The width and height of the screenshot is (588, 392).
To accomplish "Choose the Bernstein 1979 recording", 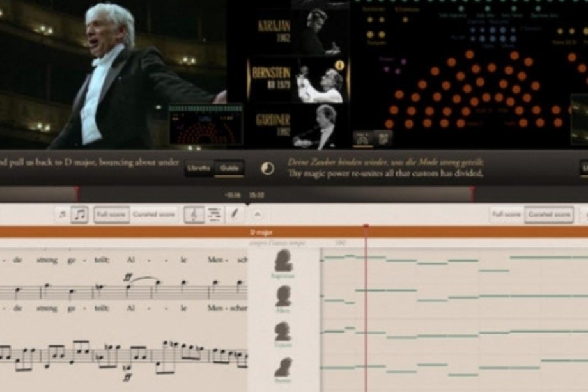I will pos(299,79).
